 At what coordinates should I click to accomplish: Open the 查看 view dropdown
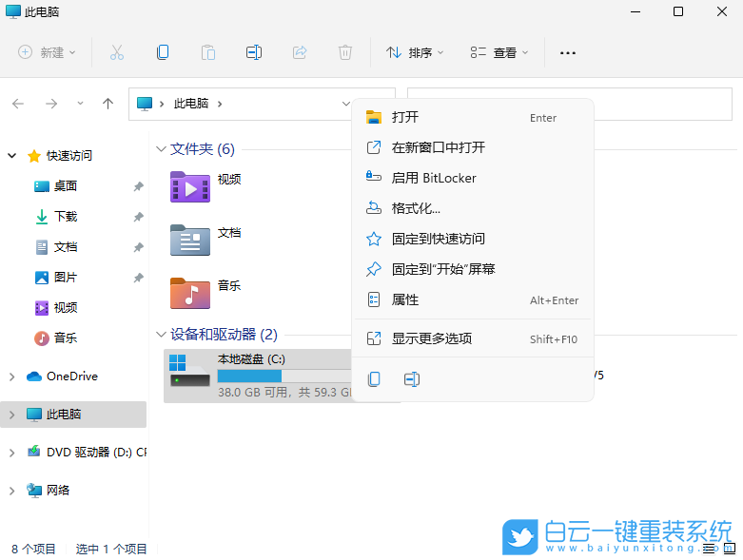[x=499, y=52]
